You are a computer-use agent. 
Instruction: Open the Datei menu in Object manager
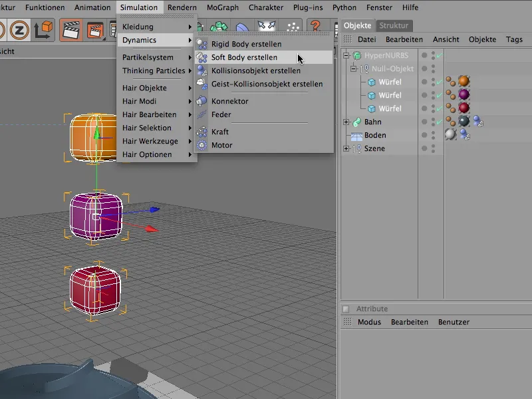click(x=367, y=39)
